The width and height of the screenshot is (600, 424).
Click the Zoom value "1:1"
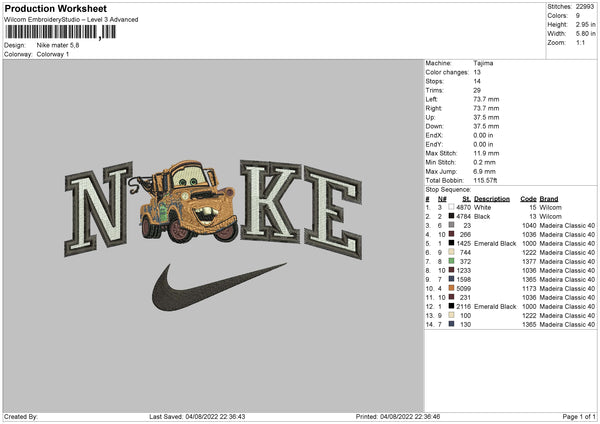pyautogui.click(x=580, y=42)
